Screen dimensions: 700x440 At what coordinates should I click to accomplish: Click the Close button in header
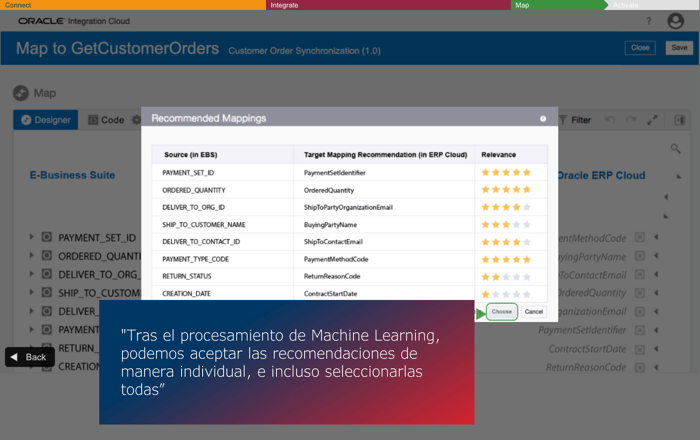pos(640,48)
